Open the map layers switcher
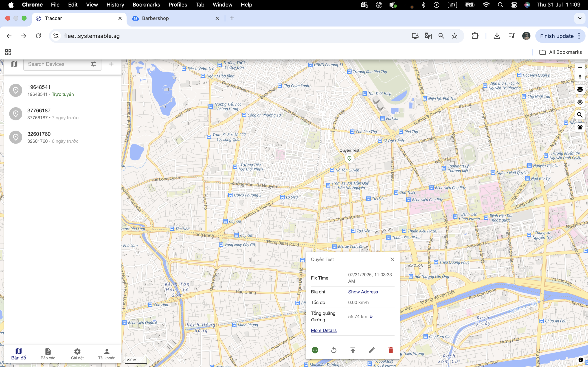This screenshot has height=367, width=588. click(x=580, y=89)
